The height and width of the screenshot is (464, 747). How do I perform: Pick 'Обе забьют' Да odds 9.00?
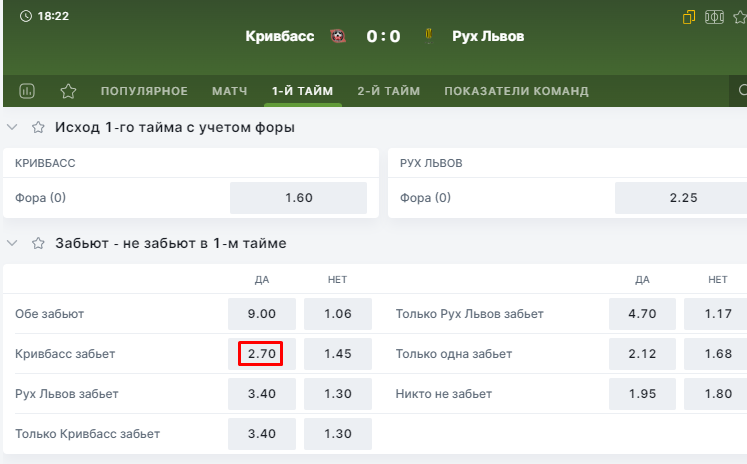tap(261, 314)
